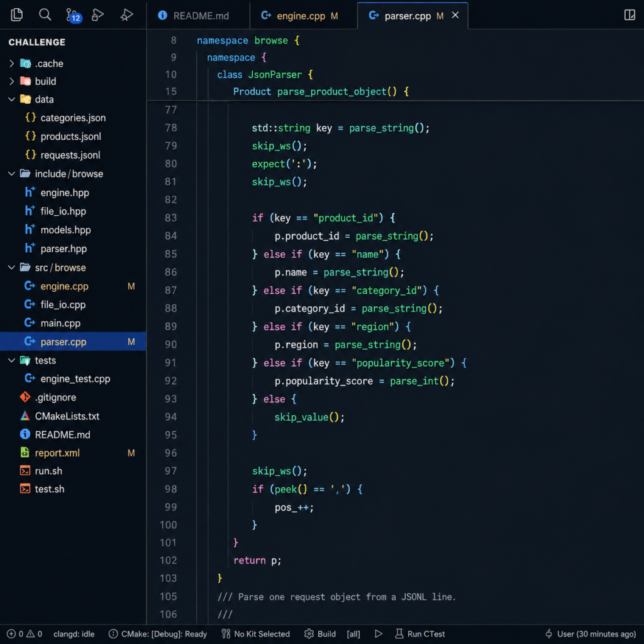Click the launch play icon in status bar
This screenshot has width=644, height=644.
tap(378, 634)
